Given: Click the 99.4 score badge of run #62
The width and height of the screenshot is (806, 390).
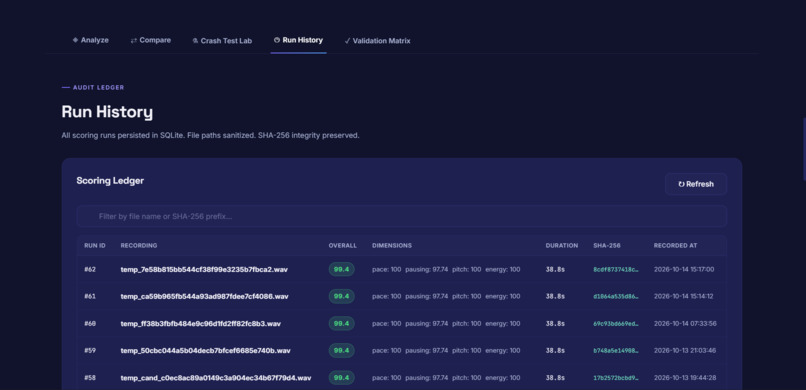Looking at the screenshot, I should 341,269.
